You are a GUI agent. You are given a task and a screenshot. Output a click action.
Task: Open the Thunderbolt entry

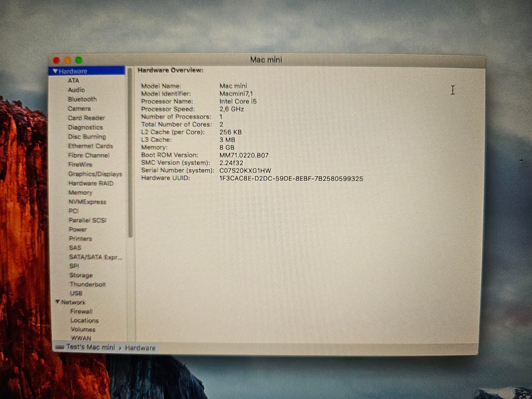click(x=88, y=284)
